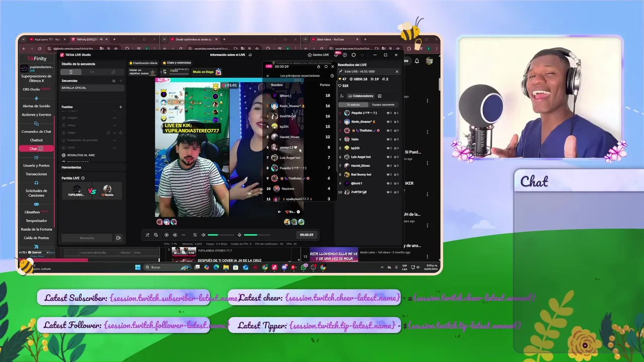Open tab search chevron in TikFinity browser window
This screenshot has height=362, width=644.
pyautogui.click(x=23, y=39)
